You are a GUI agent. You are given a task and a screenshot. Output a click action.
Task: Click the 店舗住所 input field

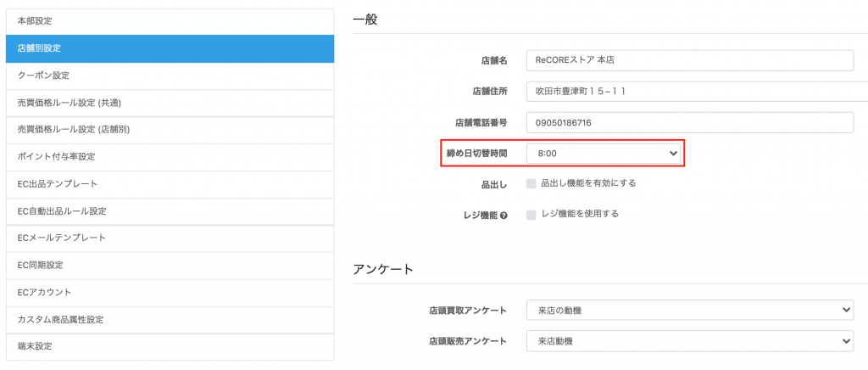click(697, 92)
